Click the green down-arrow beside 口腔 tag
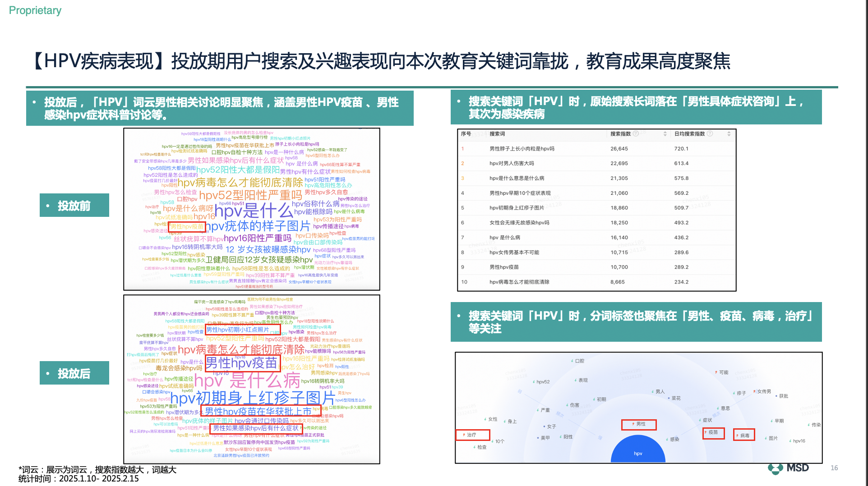Viewport: 868px width, 486px height. (x=572, y=361)
